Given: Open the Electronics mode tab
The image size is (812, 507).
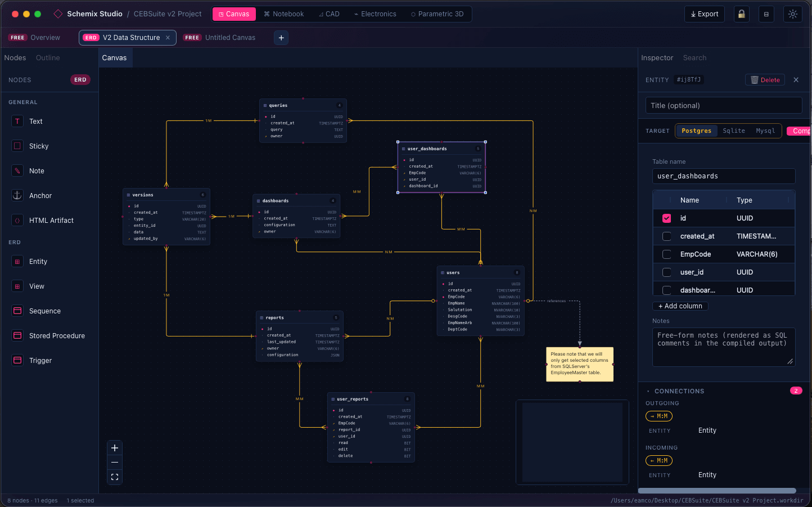Looking at the screenshot, I should click(x=375, y=14).
